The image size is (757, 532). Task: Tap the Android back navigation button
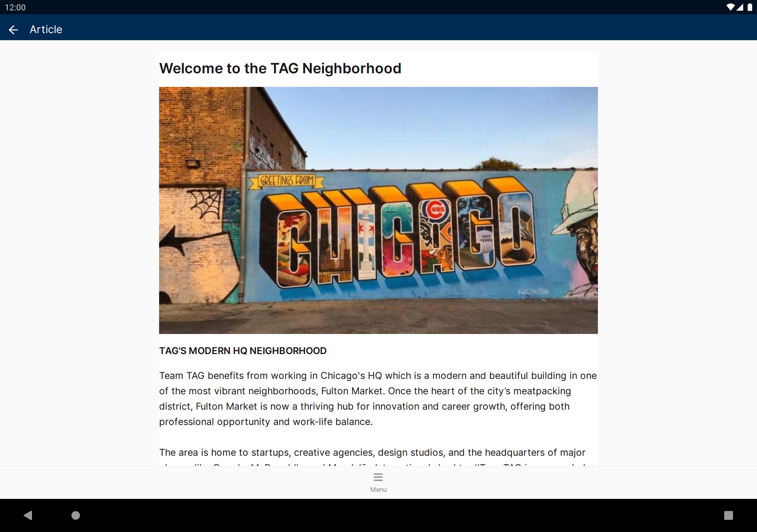(x=28, y=515)
